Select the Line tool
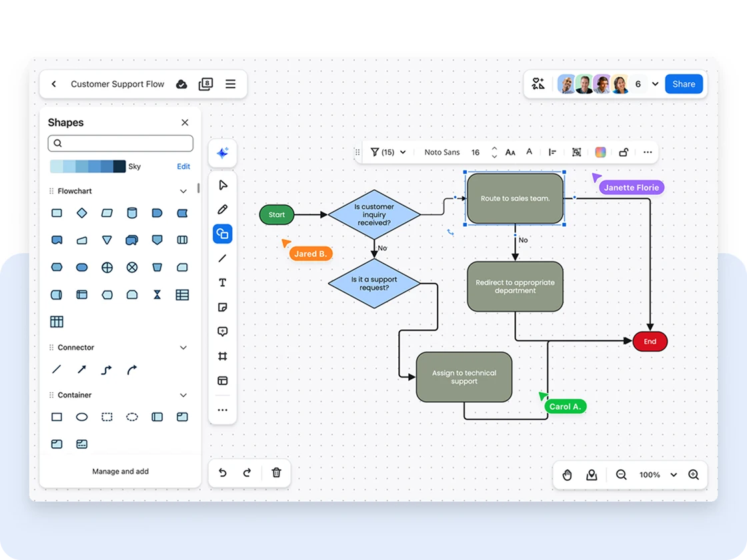Viewport: 747px width, 560px height. (222, 258)
